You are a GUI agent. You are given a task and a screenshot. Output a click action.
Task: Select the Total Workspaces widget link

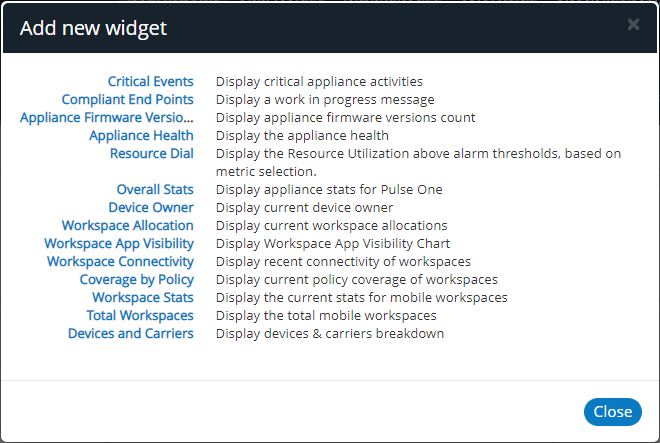tap(140, 315)
